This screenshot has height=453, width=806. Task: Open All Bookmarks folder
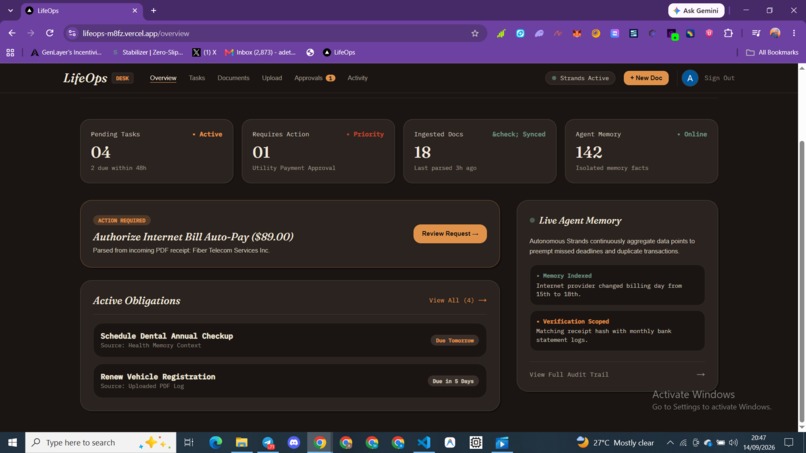point(772,52)
